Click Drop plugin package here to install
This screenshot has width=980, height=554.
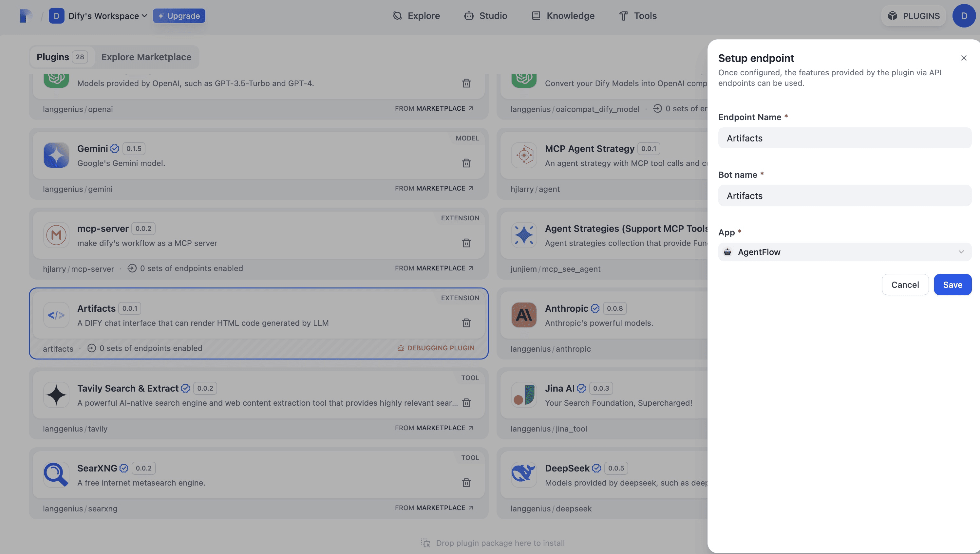[493, 543]
